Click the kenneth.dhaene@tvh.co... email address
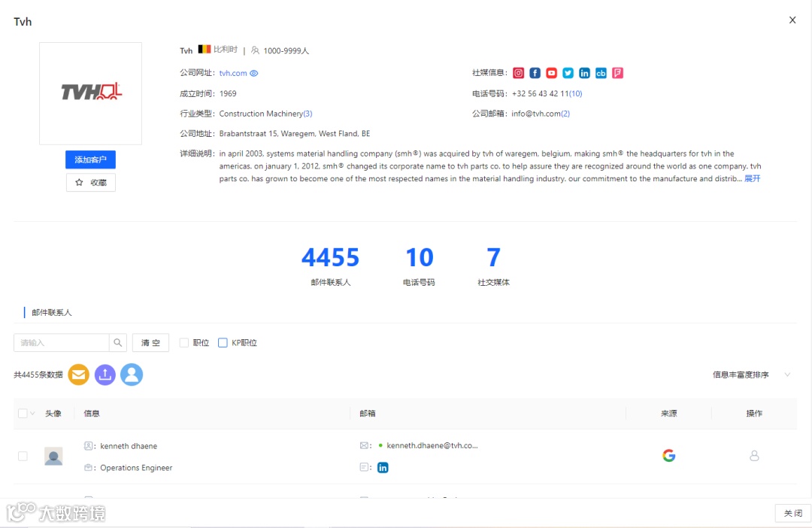Viewport: 812px width, 528px height. [432, 445]
